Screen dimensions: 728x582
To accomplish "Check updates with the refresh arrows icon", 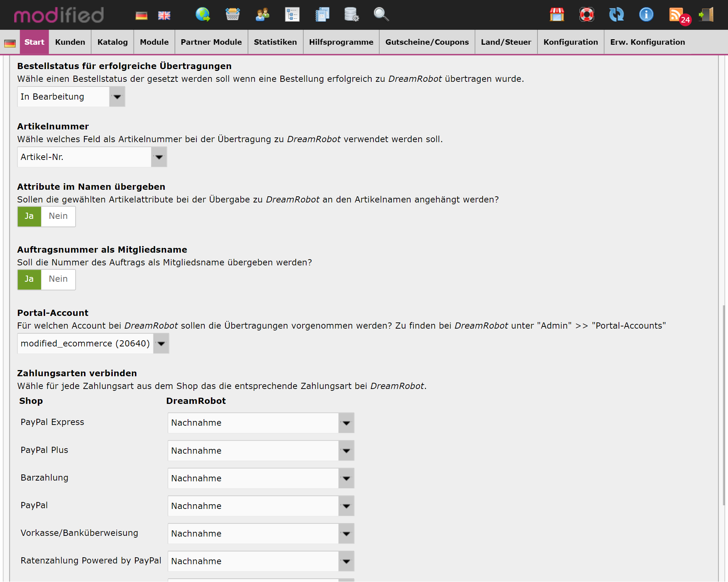I will [x=616, y=15].
